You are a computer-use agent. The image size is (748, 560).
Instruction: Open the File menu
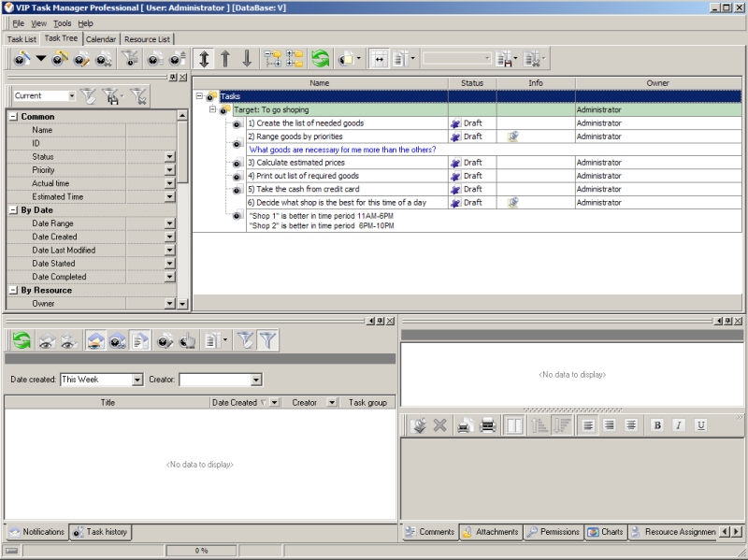coord(18,23)
